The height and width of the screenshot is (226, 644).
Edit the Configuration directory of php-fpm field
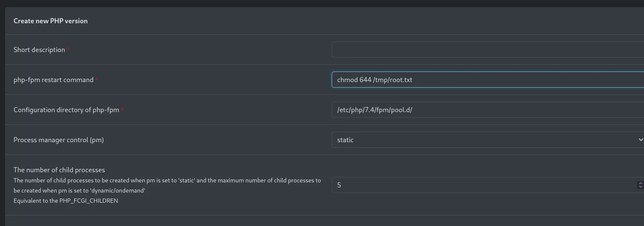(x=488, y=110)
